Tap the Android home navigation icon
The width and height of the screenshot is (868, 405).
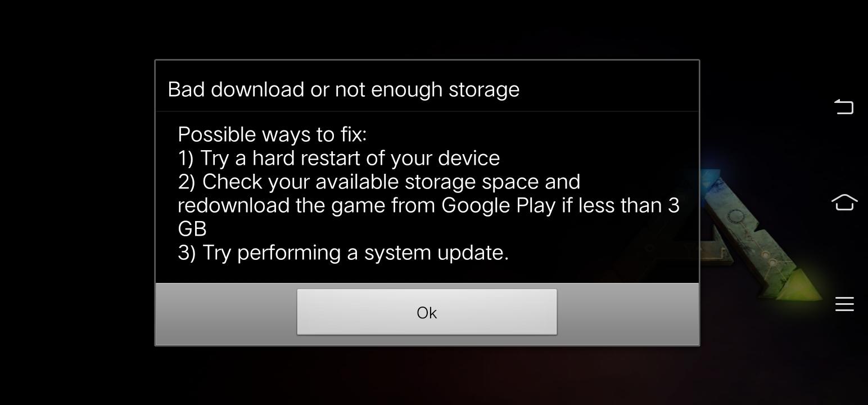844,202
